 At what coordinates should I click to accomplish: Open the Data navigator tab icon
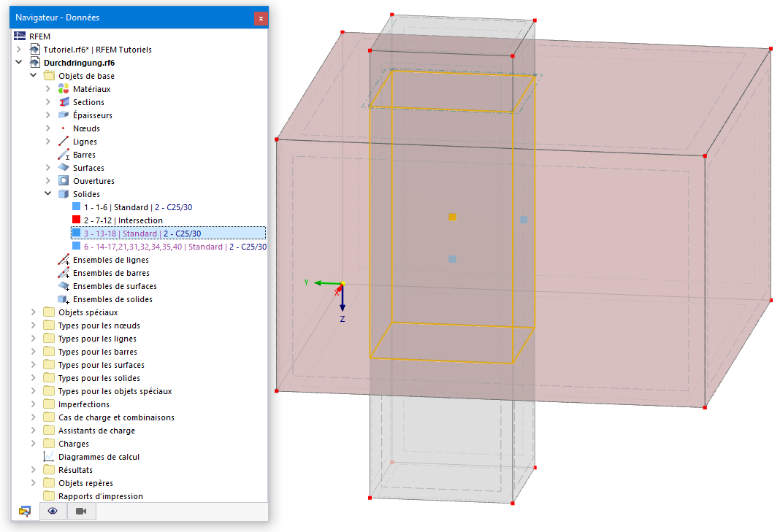(x=25, y=511)
